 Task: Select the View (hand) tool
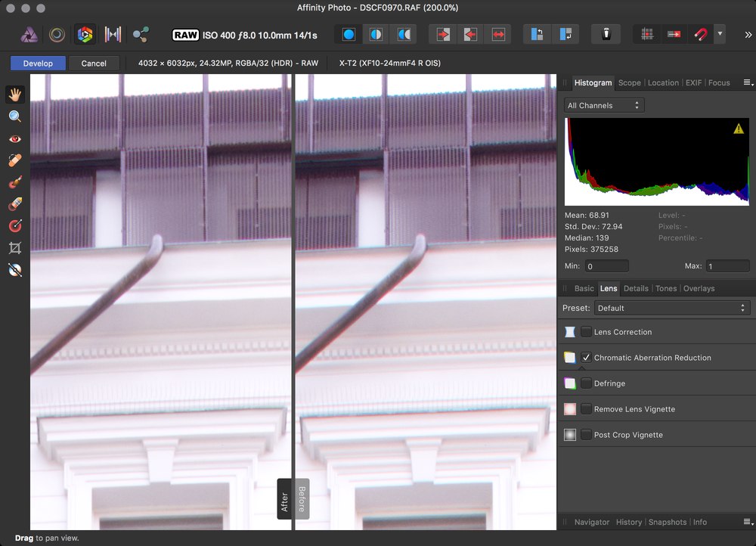click(15, 95)
